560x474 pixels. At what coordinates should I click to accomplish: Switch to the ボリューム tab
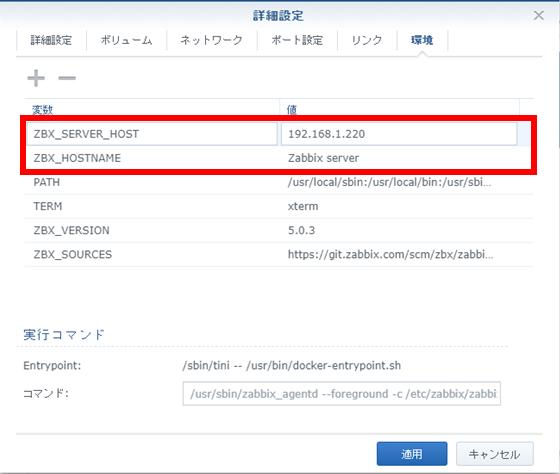(x=126, y=40)
